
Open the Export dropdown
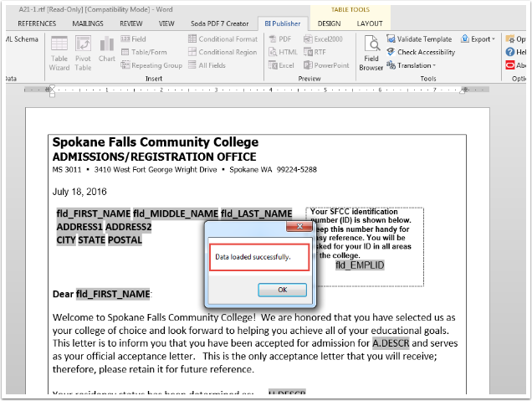(478, 39)
